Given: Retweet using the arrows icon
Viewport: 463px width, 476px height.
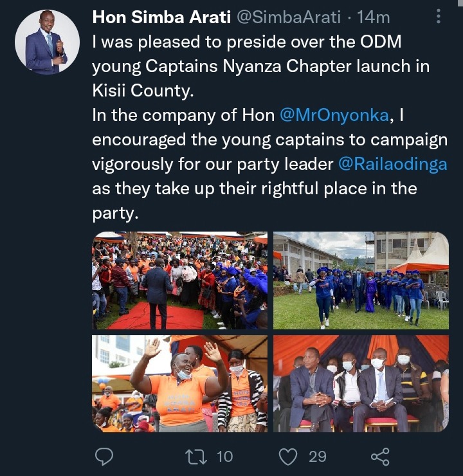Looking at the screenshot, I should click(196, 457).
